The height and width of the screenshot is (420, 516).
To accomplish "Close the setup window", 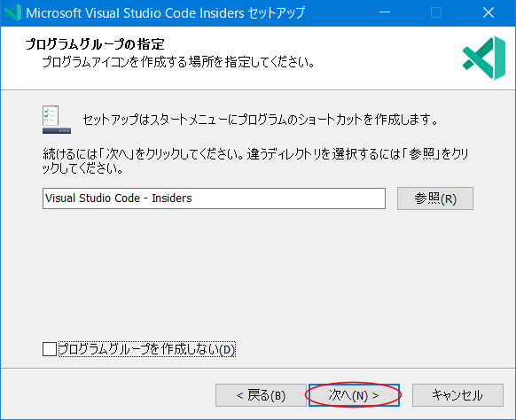I will click(x=489, y=12).
